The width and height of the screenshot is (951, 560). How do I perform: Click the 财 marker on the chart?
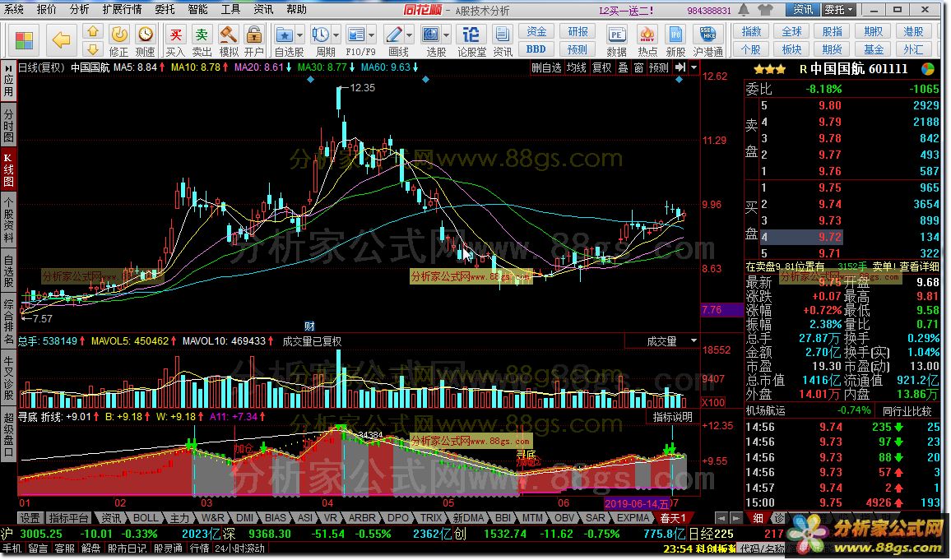point(309,326)
